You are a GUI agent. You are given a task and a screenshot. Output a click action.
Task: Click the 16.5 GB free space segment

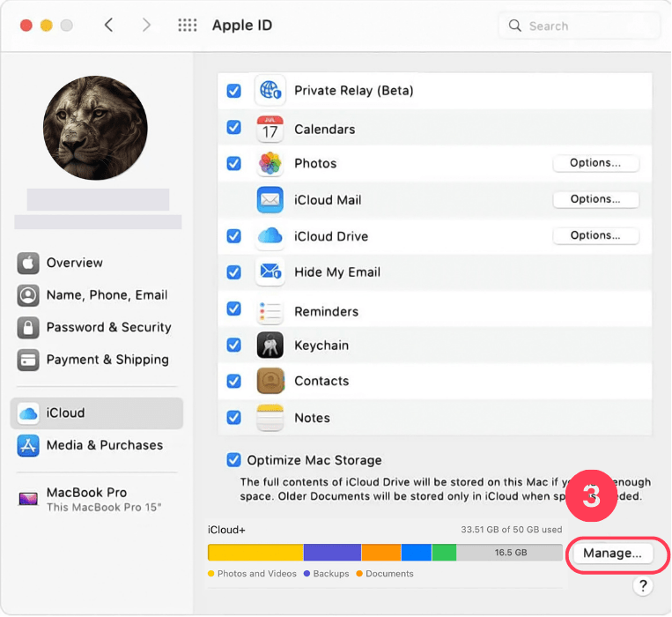point(510,553)
